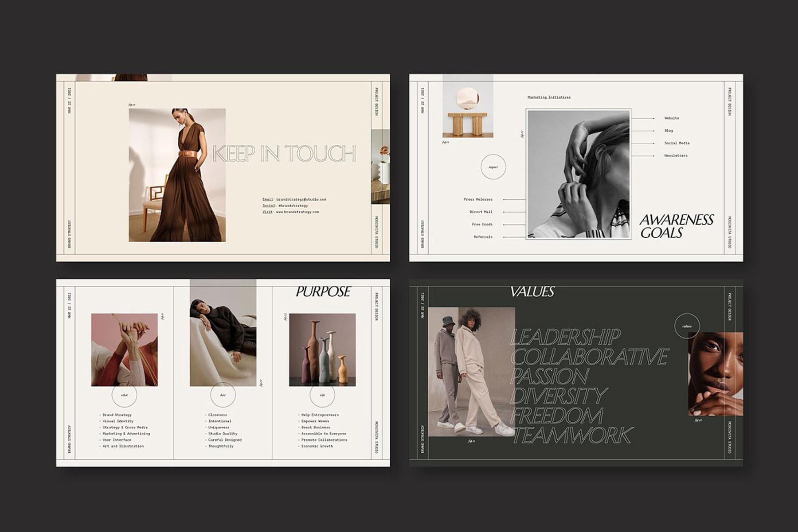This screenshot has width=798, height=532.
Task: Select the 'DIVERSITY' outlined word
Action: click(x=558, y=396)
